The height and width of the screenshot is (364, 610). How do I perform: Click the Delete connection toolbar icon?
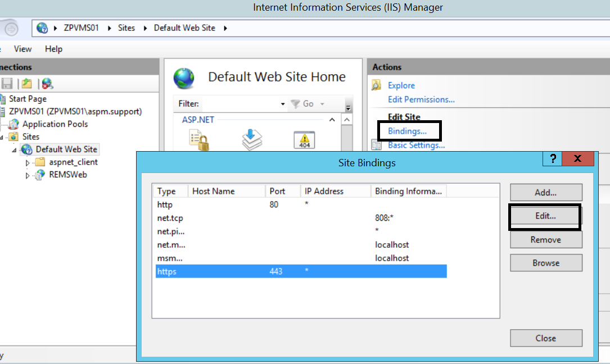pyautogui.click(x=47, y=84)
